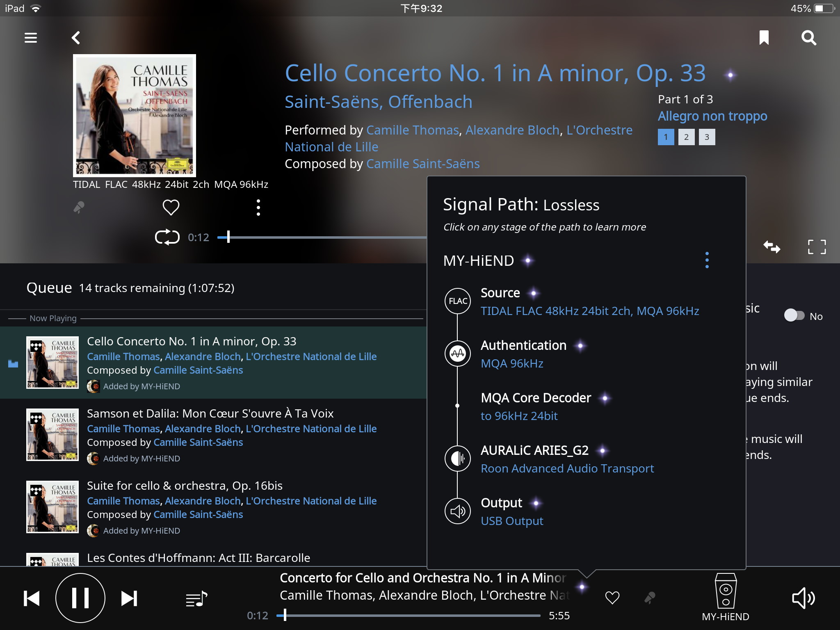Toggle the loop repeat icon

[x=167, y=237]
